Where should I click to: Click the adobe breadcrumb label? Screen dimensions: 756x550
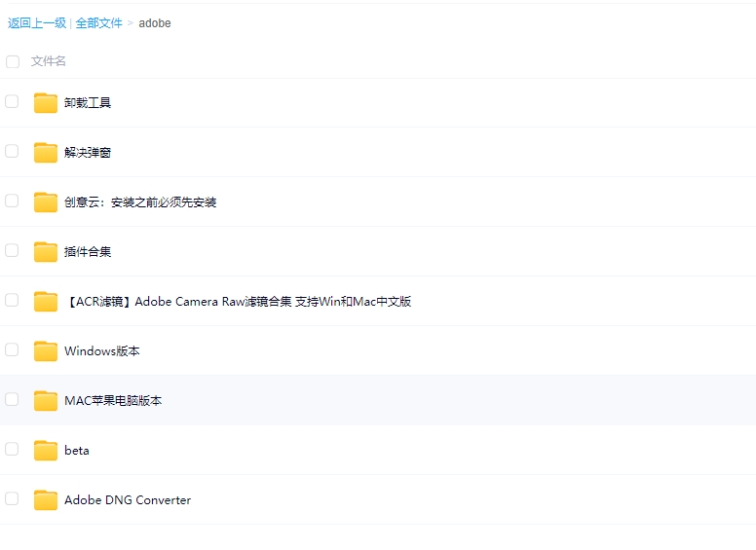click(155, 23)
